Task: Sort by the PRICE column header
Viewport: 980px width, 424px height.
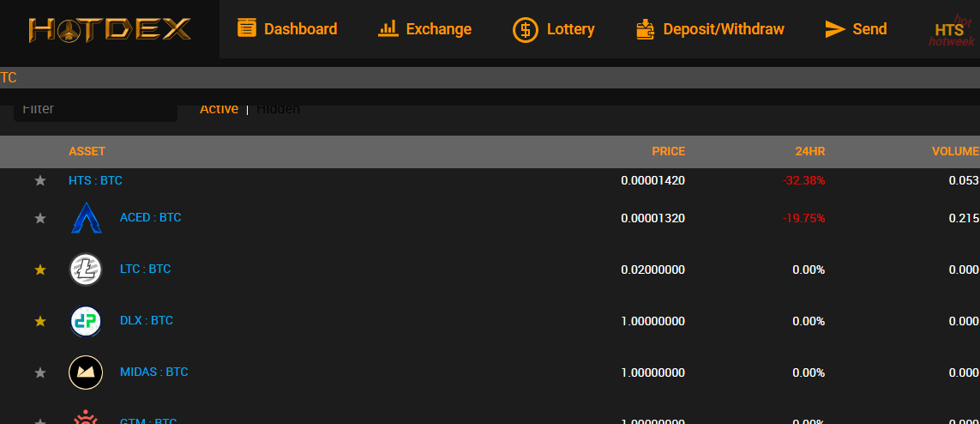Action: [669, 151]
